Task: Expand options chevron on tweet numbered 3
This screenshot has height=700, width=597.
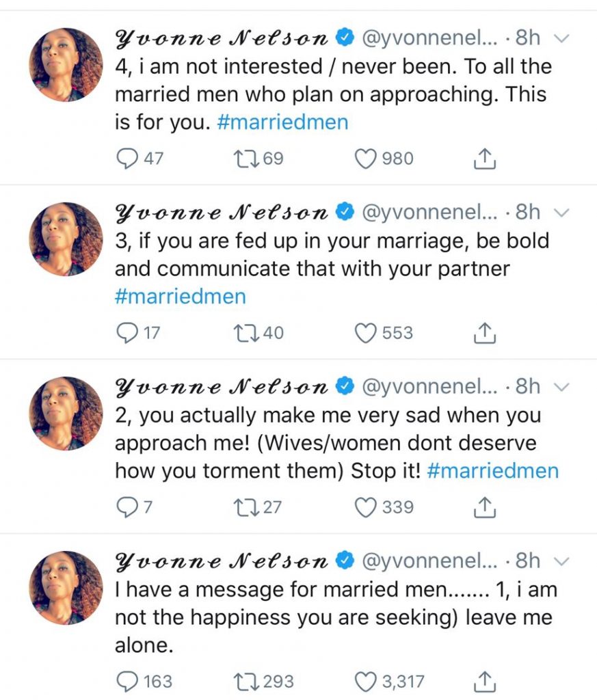Action: pyautogui.click(x=562, y=213)
